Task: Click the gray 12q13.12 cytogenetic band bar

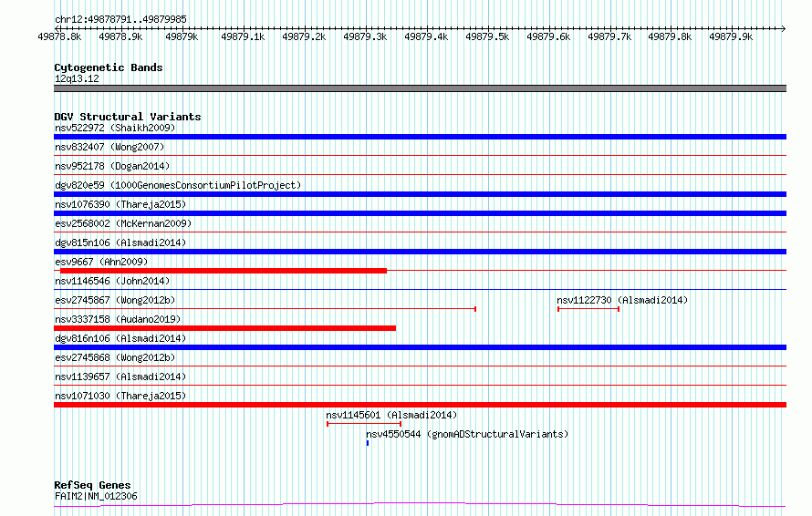Action: tap(420, 88)
